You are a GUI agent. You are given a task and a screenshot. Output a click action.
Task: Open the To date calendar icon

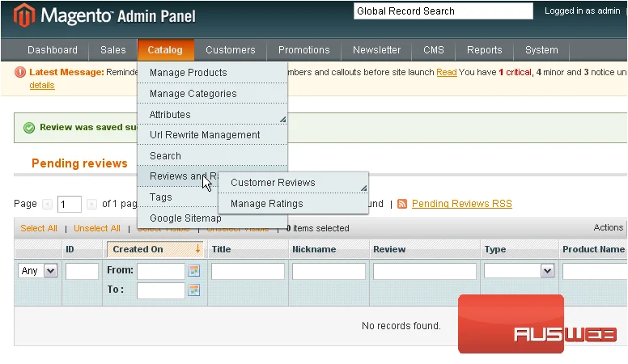pos(194,290)
